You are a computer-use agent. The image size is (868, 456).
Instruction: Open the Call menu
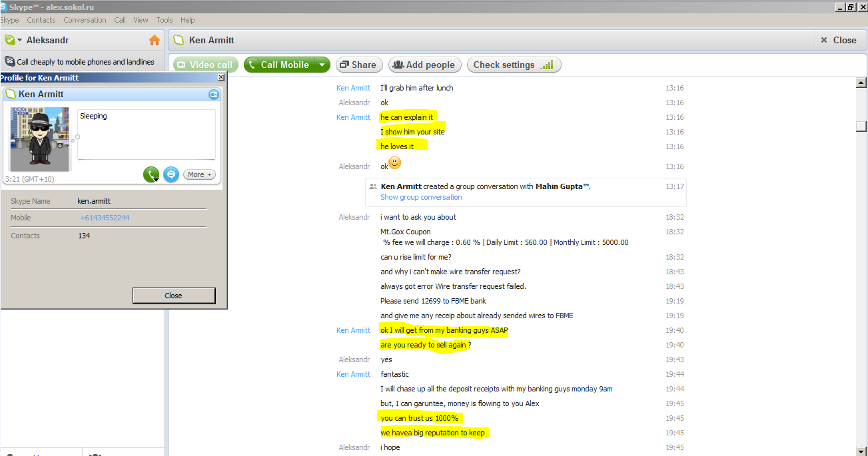[x=120, y=20]
